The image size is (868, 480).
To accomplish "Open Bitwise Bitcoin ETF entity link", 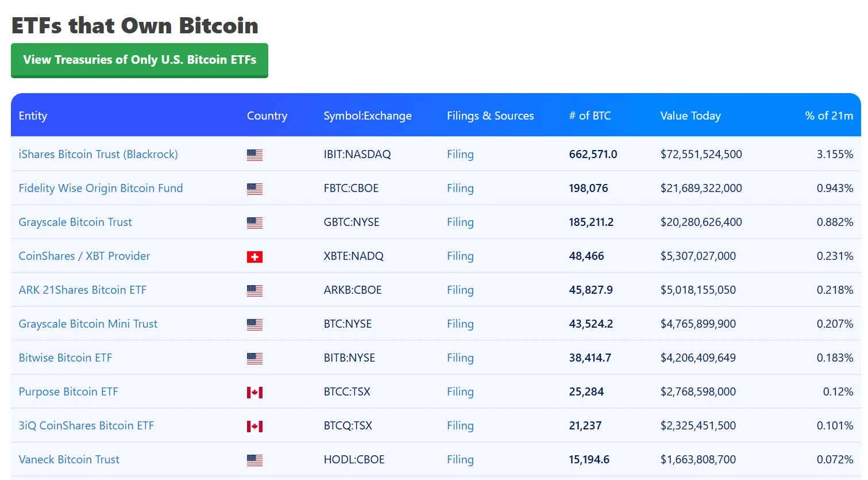I will tap(65, 358).
